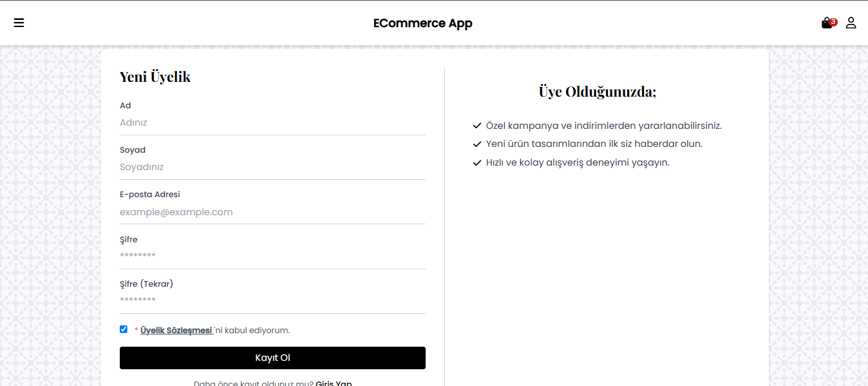Toggle the Üyelik Sözleşmesi acceptance checkbox
This screenshot has height=386, width=868.
124,329
